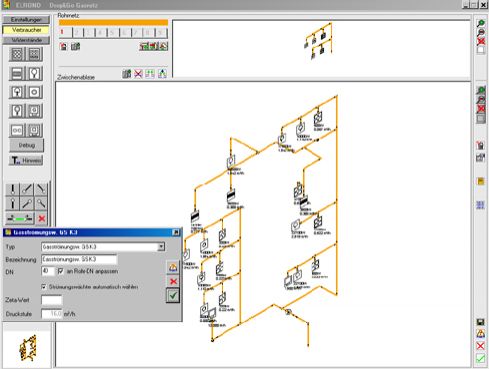The width and height of the screenshot is (489, 369).
Task: Click the blue grid icon in right toolbar
Action: (480, 205)
